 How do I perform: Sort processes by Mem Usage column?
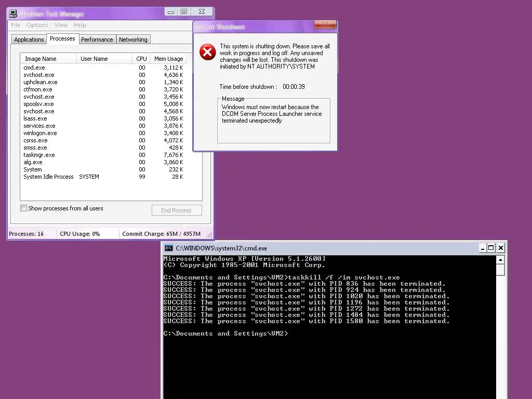[168, 59]
